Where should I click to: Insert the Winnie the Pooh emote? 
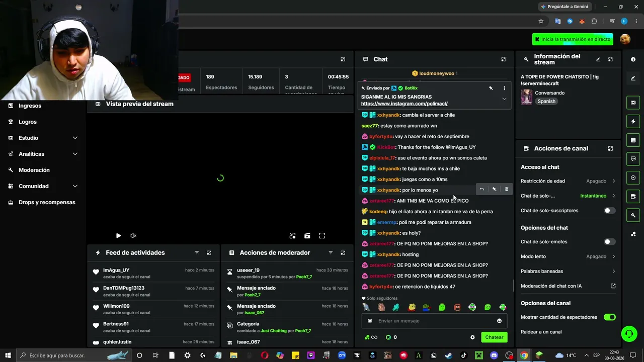[x=412, y=307]
